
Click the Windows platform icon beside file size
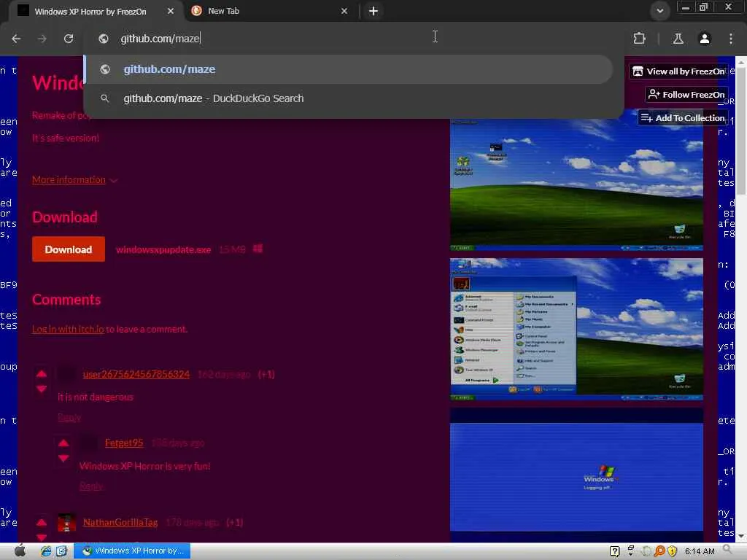tap(258, 249)
